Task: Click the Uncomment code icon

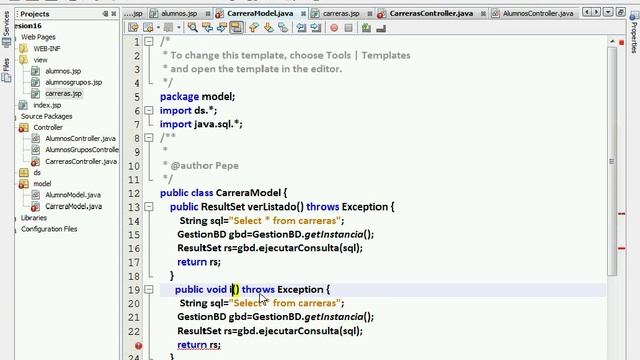Action: point(381,28)
